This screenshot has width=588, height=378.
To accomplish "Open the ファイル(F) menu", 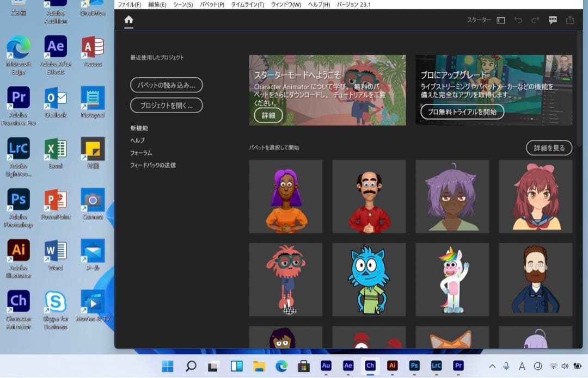I will click(x=130, y=5).
